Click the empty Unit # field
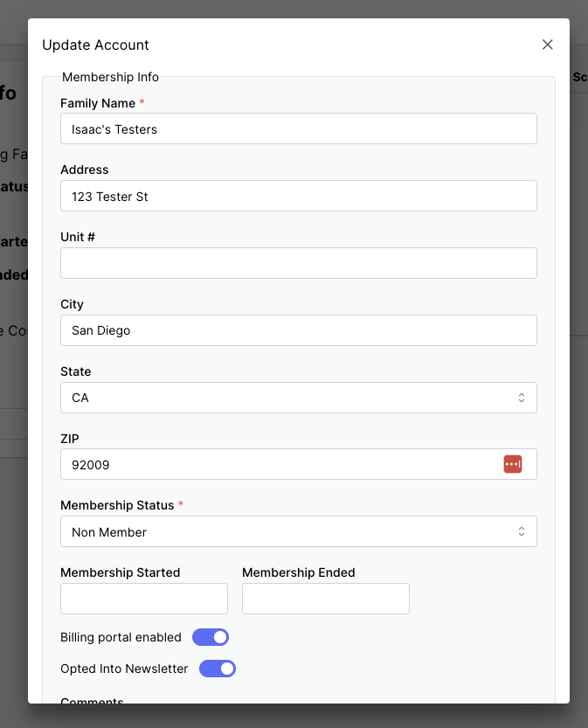The image size is (588, 728). click(x=299, y=263)
